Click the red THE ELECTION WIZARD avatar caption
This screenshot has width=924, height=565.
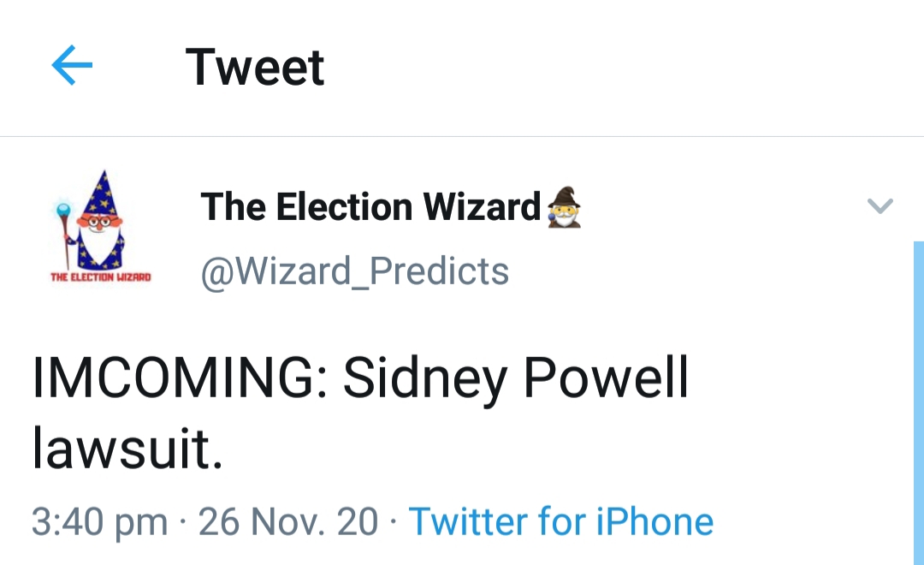pos(101,277)
